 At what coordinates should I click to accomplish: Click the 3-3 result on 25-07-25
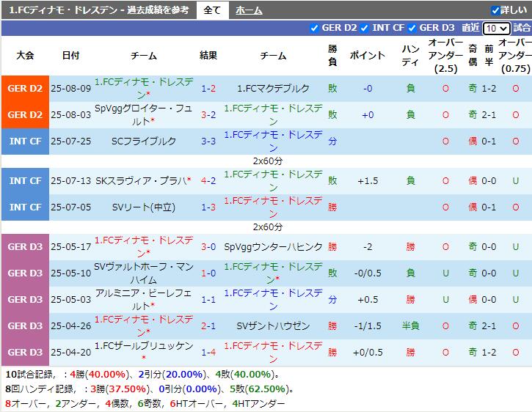[x=208, y=141]
